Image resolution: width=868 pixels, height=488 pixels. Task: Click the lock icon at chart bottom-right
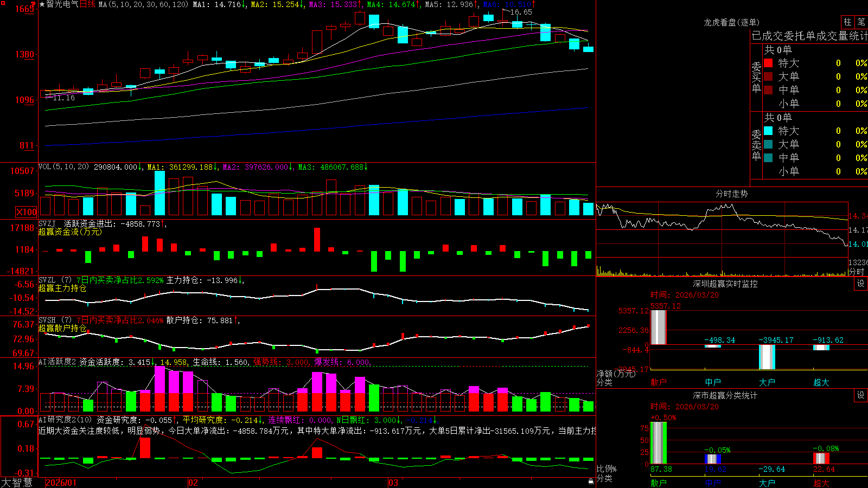[x=591, y=481]
